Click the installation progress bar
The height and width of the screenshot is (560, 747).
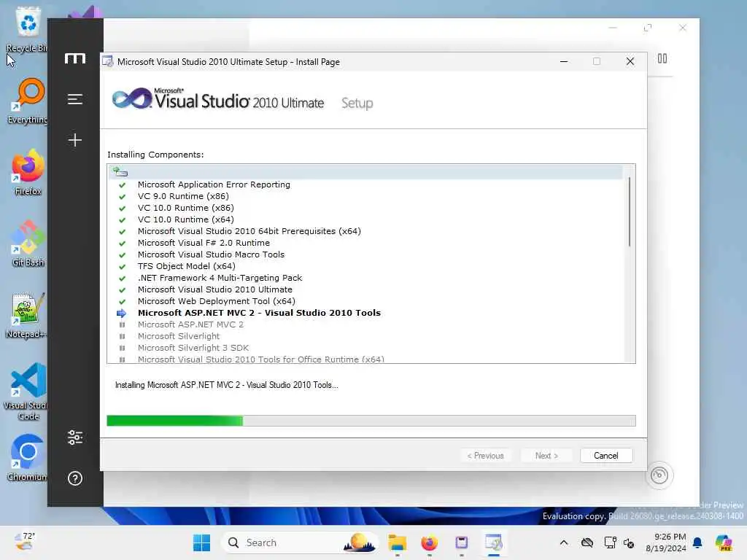pos(371,421)
